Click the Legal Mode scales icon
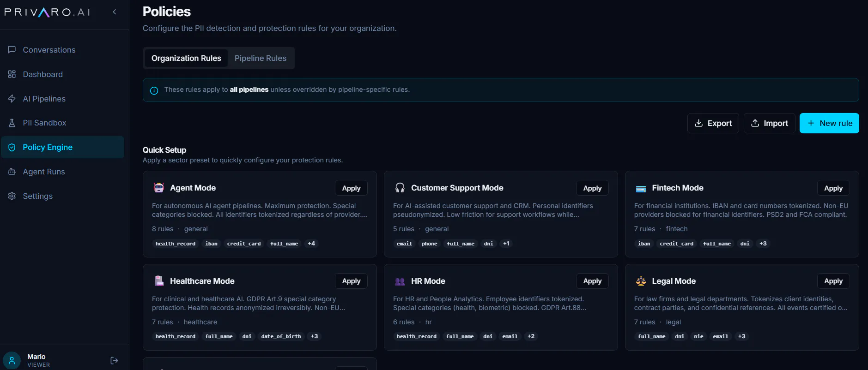The height and width of the screenshot is (370, 868). click(641, 280)
